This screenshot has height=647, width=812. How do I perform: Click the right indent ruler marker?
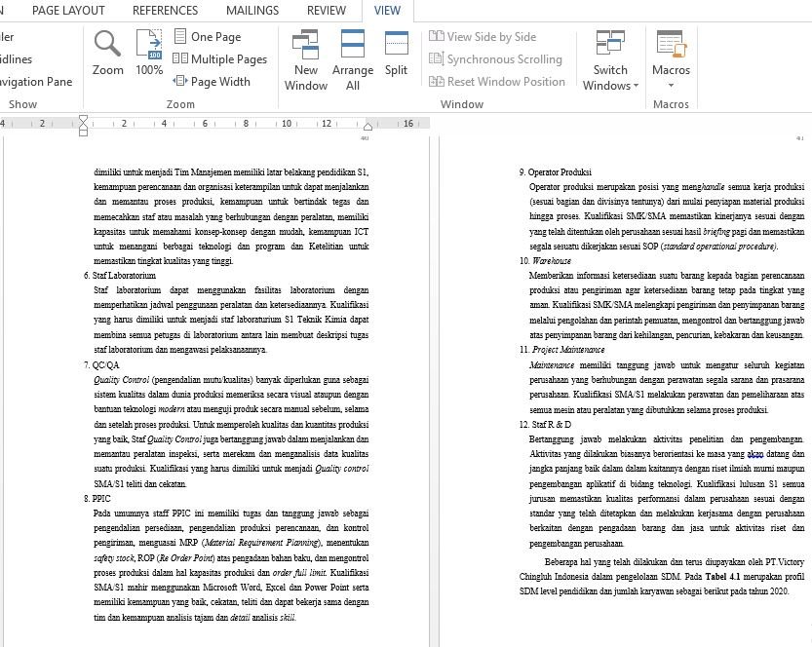367,126
